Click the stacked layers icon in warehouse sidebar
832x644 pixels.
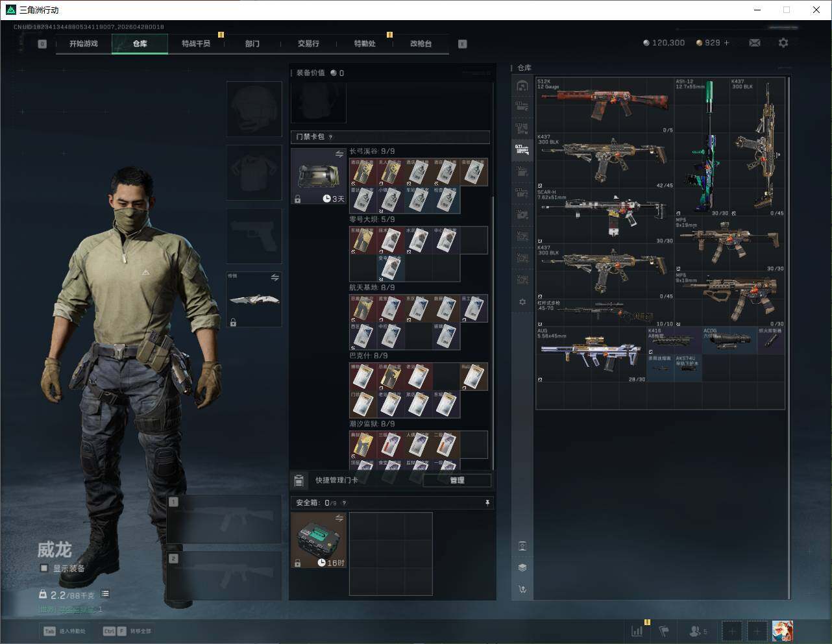(522, 567)
